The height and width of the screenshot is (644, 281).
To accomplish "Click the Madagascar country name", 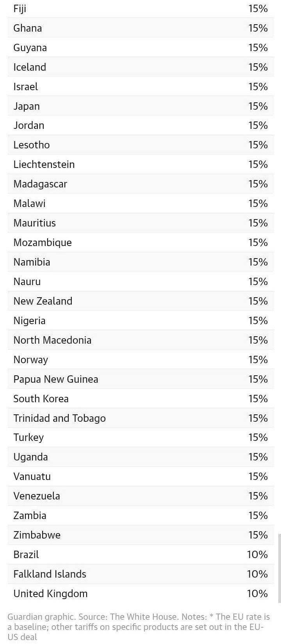I will pos(40,184).
